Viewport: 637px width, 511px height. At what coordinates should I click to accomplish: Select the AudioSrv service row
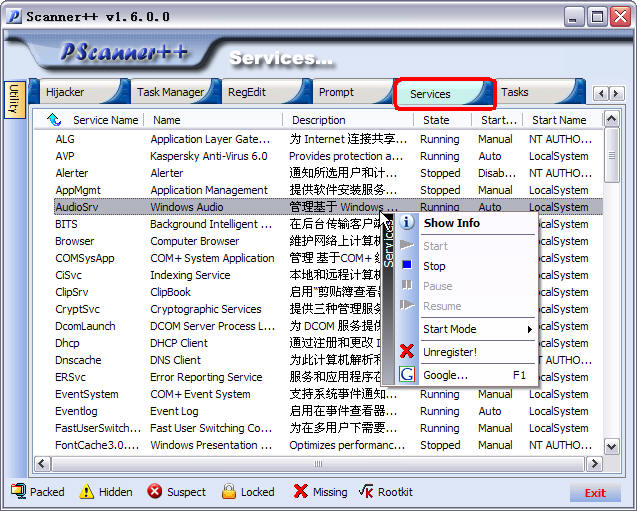click(328, 207)
